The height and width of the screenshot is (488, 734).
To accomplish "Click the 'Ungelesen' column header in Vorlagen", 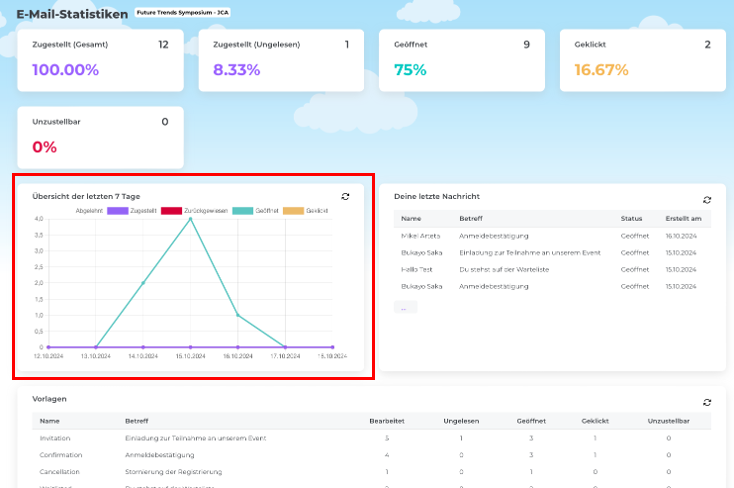I will (x=461, y=421).
